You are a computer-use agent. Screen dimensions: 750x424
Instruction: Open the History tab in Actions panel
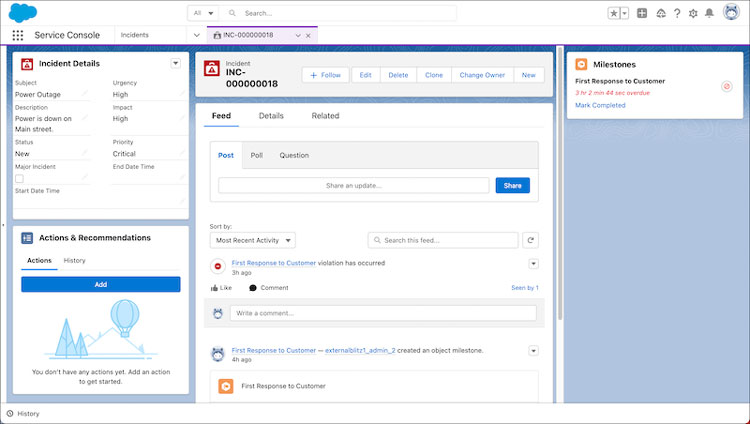pyautogui.click(x=74, y=260)
